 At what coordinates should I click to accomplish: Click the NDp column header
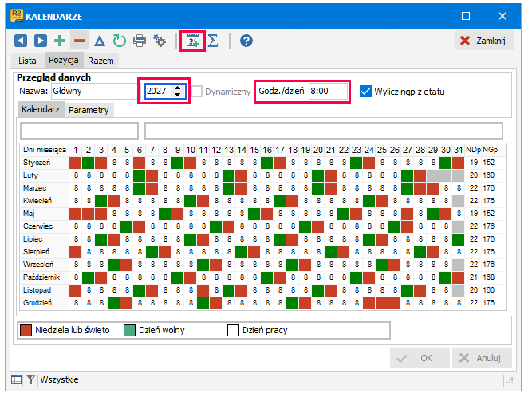[473, 150]
